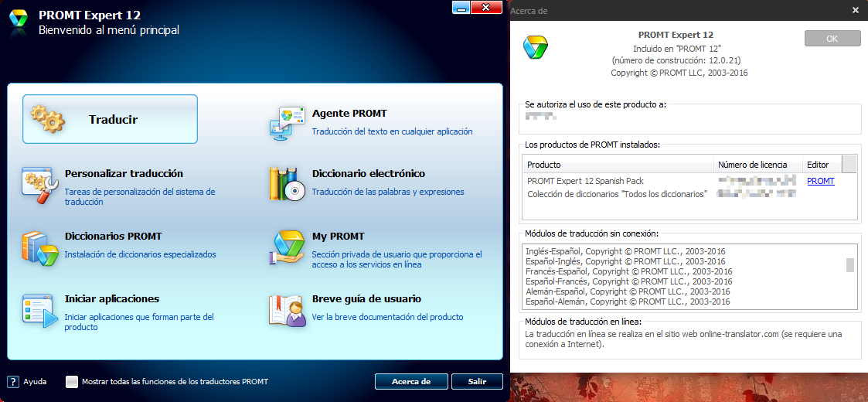Open the PROMT editor link

(x=821, y=181)
